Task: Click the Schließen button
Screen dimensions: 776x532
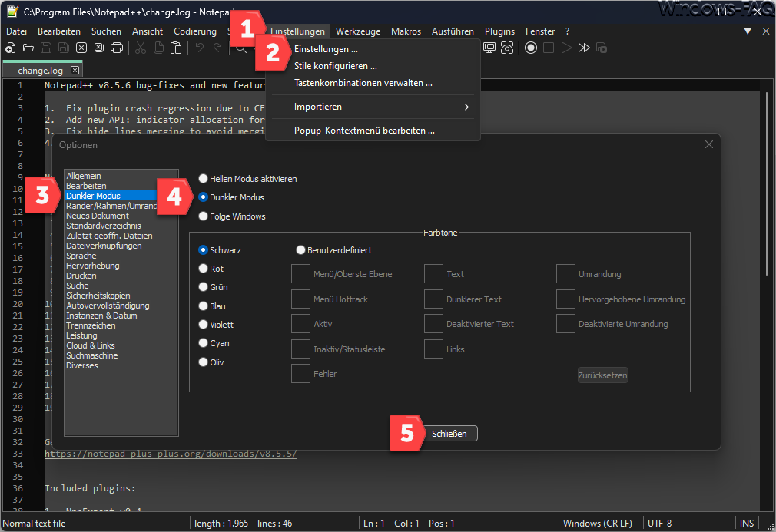Action: [x=449, y=434]
